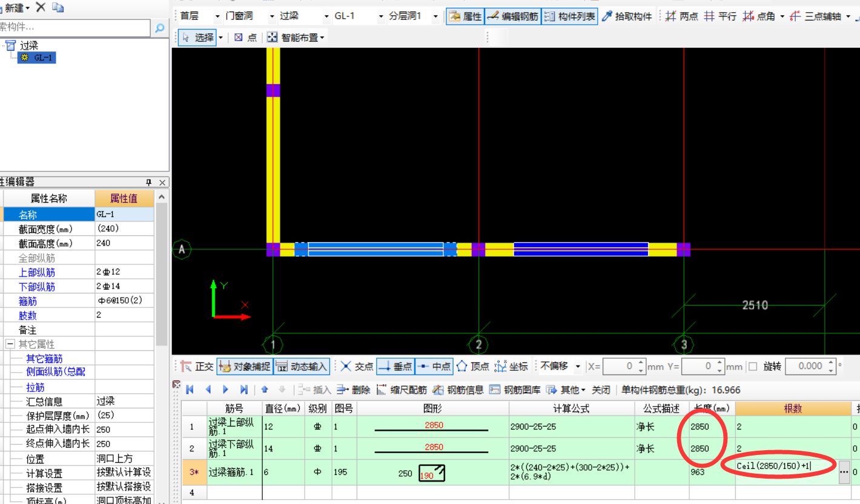Click the ellipsis button in the 根数 cell
Image resolution: width=860 pixels, height=504 pixels.
(x=844, y=472)
